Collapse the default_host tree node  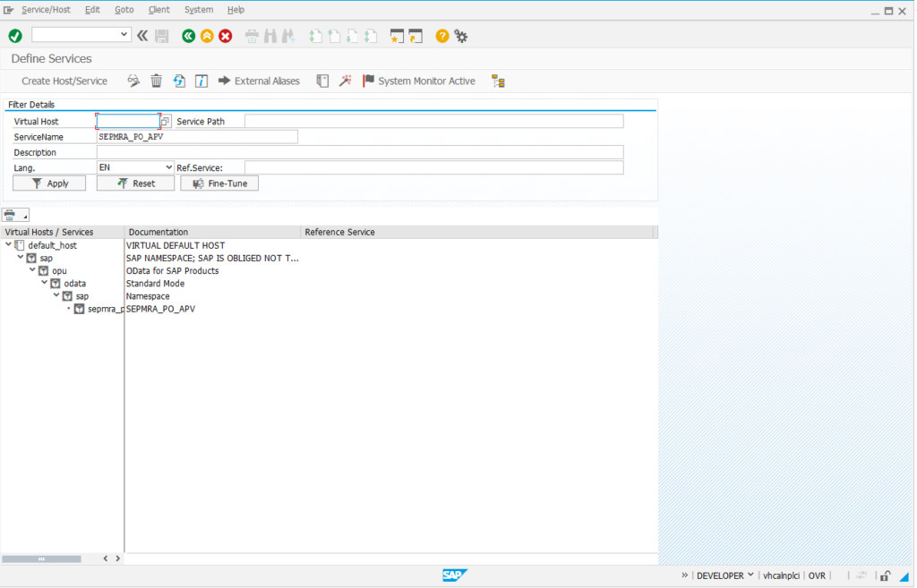coord(8,244)
